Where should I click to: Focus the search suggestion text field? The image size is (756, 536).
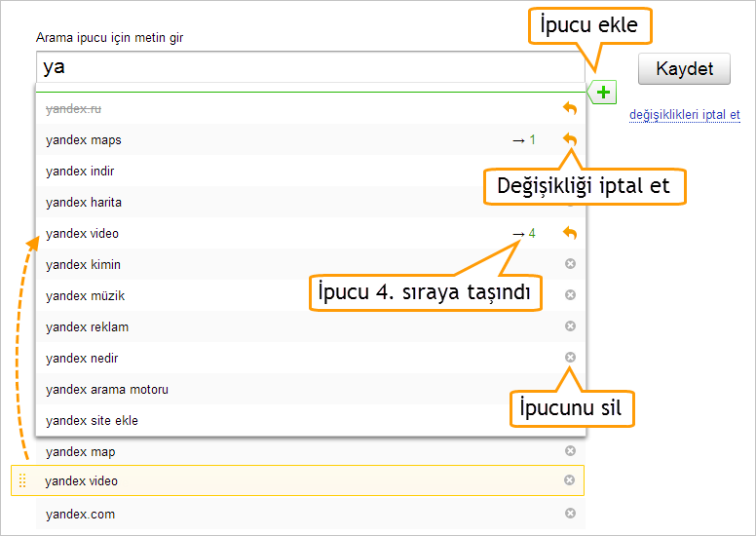tap(311, 67)
